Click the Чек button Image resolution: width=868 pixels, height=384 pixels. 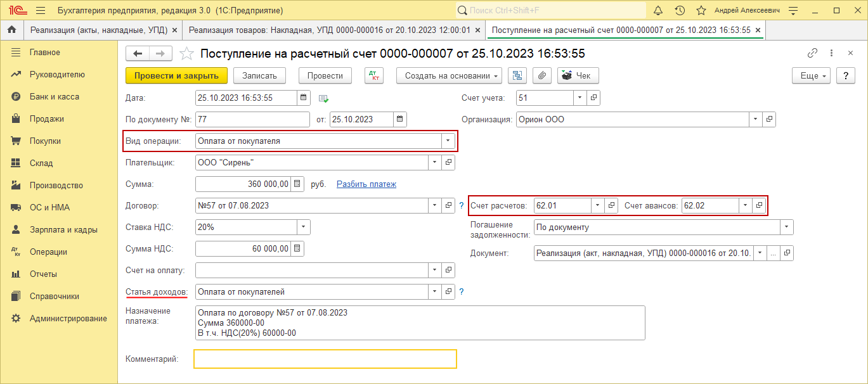[578, 75]
